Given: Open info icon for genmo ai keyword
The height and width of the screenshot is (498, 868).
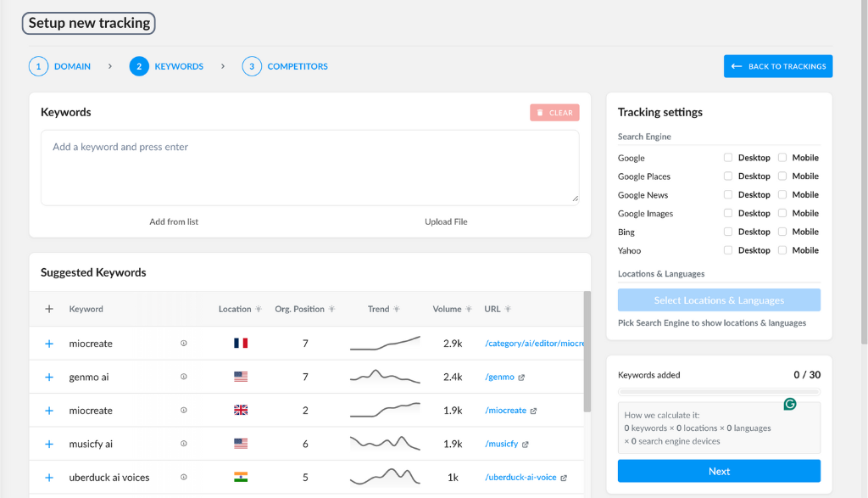Looking at the screenshot, I should click(184, 377).
